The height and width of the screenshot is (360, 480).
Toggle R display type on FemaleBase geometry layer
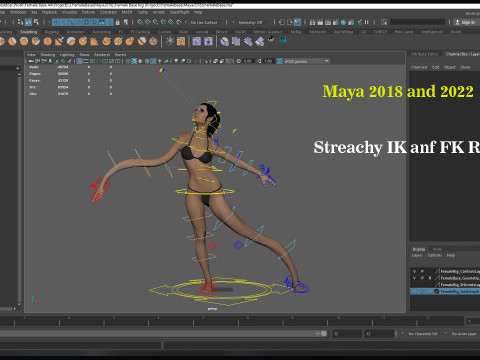pos(430,278)
